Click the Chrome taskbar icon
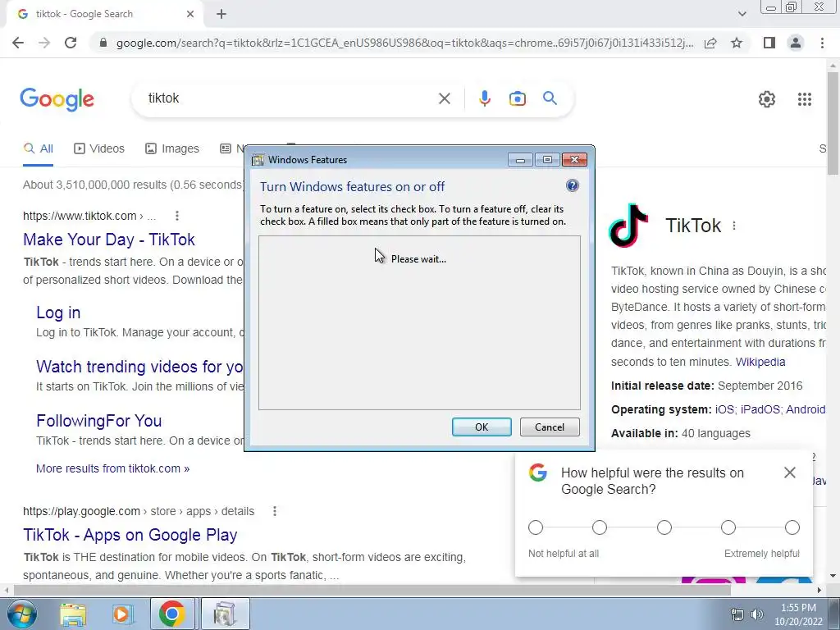 171,614
